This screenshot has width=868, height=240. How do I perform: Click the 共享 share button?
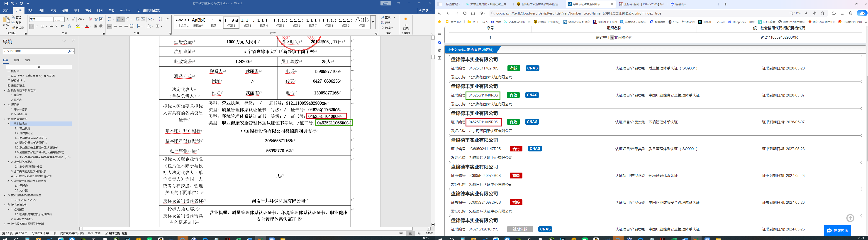click(x=425, y=10)
